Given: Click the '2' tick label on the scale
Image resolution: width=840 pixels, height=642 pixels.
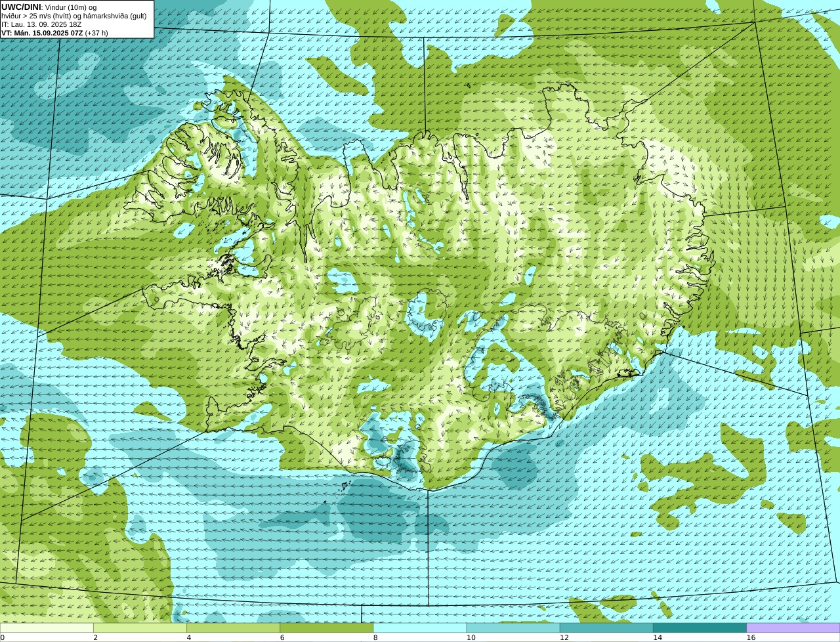Looking at the screenshot, I should coord(95,637).
